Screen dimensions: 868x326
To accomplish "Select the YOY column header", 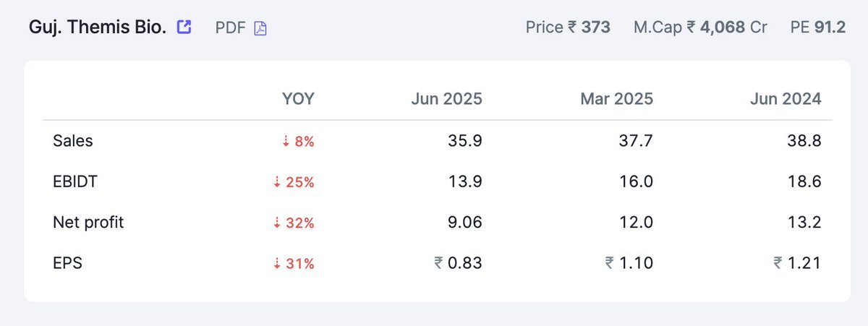I will coord(298,99).
